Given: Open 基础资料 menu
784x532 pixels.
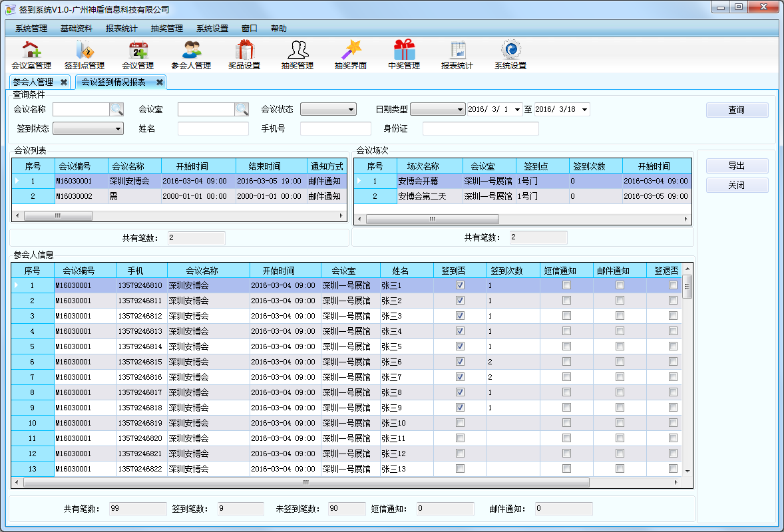Looking at the screenshot, I should [x=76, y=29].
